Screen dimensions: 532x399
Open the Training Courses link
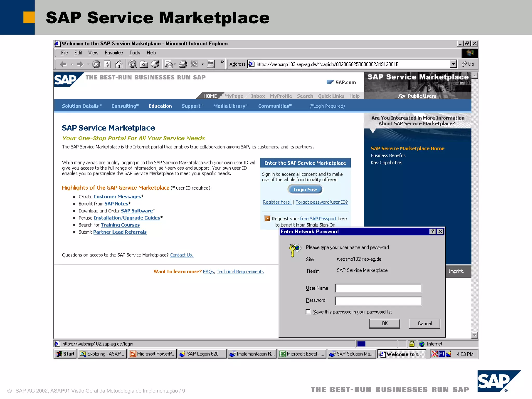click(120, 225)
